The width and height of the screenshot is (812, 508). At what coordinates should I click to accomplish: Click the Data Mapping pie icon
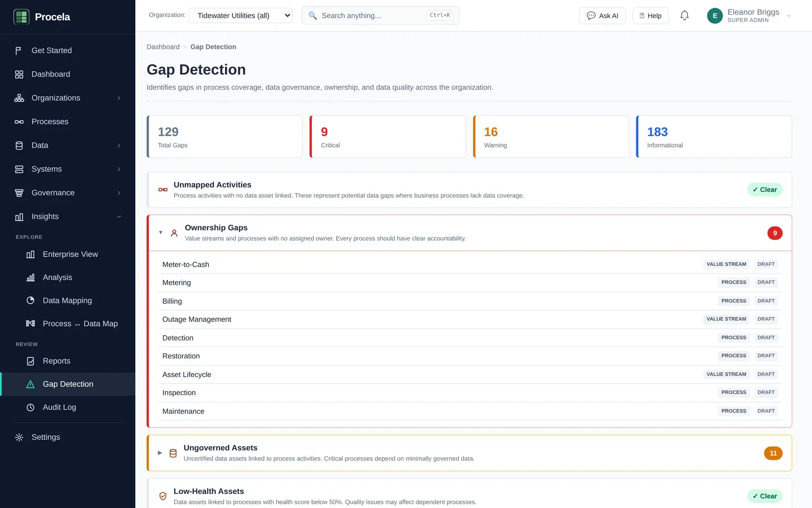click(30, 300)
